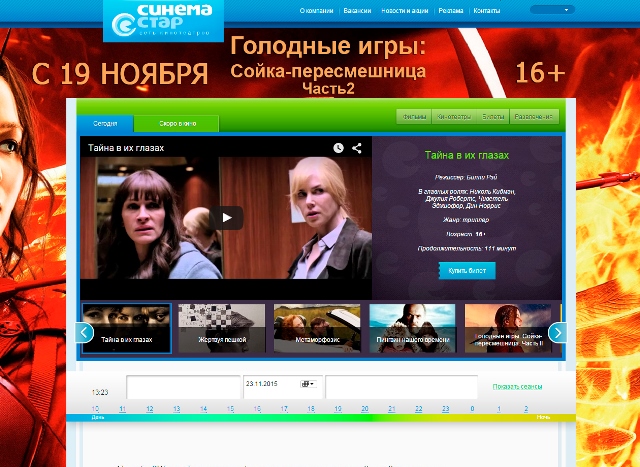640x467 pixels.
Task: Select hour 22 on the timeline
Action: click(419, 409)
